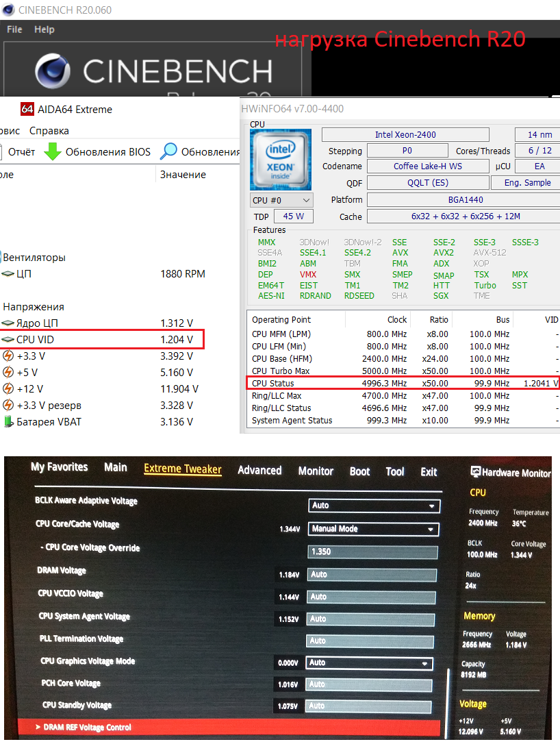Image resolution: width=560 pixels, height=744 pixels.
Task: Click the Напряжения section header
Action: [33, 307]
